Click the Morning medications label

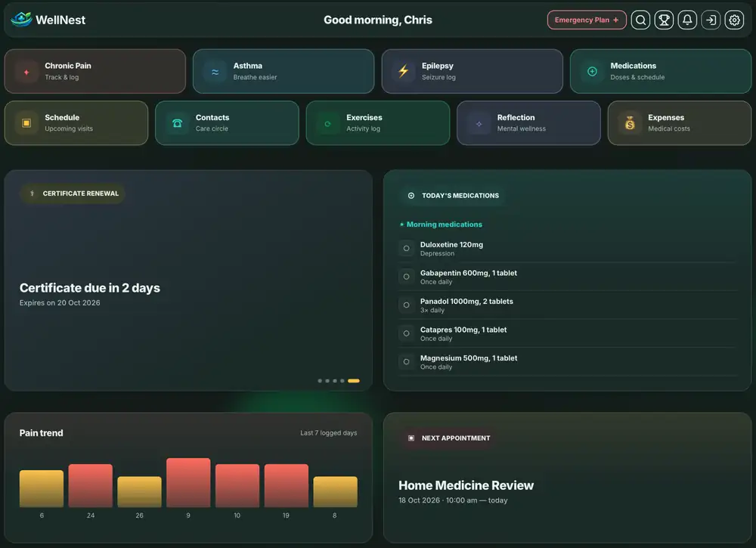[x=444, y=224]
